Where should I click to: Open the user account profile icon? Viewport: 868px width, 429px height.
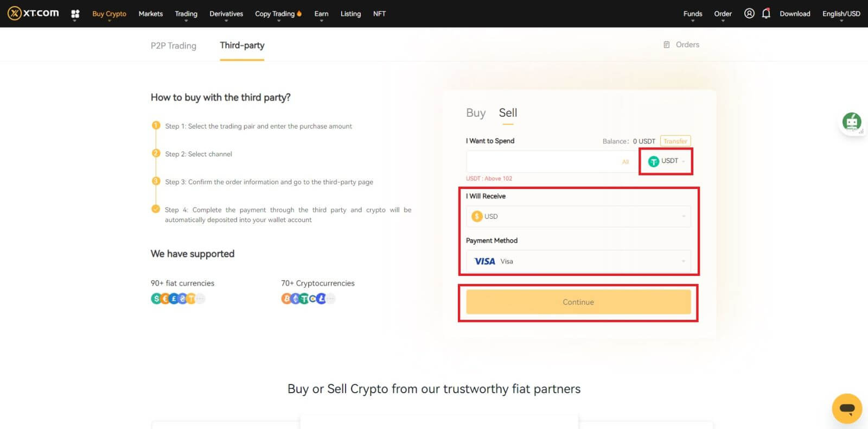point(749,14)
